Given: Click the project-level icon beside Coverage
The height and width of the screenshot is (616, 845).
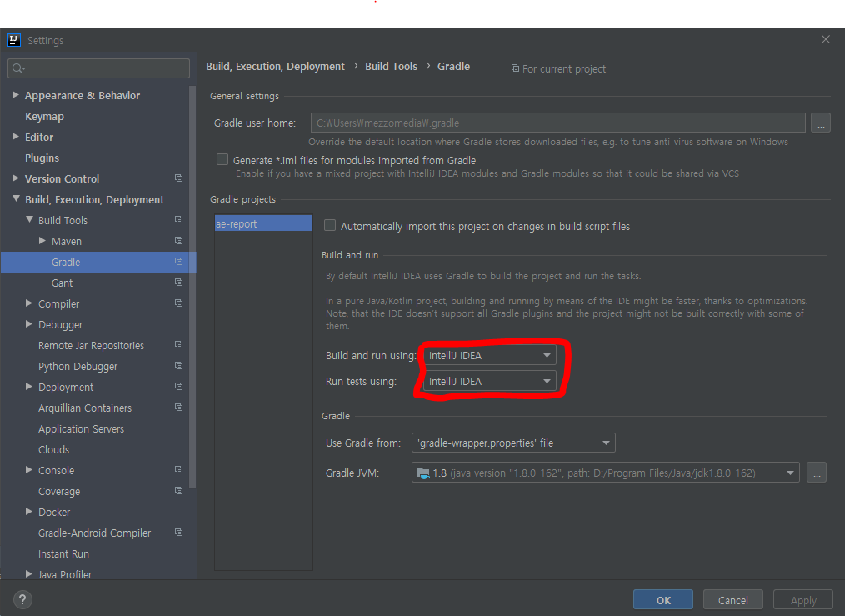Looking at the screenshot, I should click(179, 491).
